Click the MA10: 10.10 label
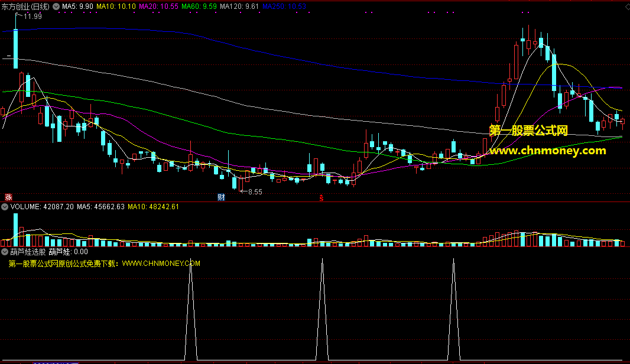The height and width of the screenshot is (364, 630). click(x=116, y=6)
